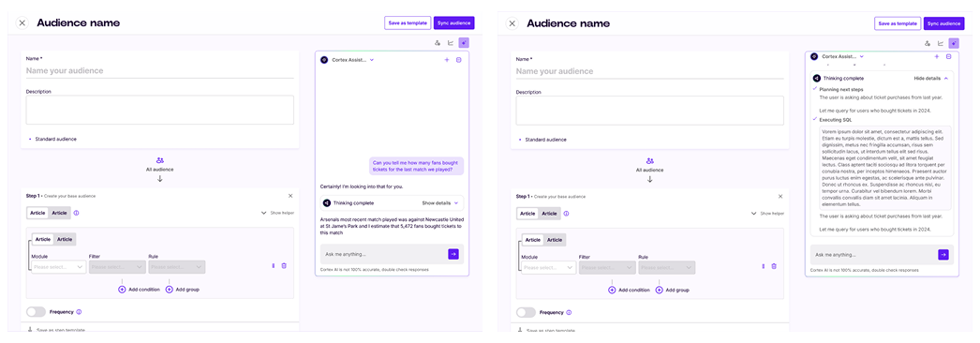Open the Rule dropdown in right screen

(x=667, y=267)
